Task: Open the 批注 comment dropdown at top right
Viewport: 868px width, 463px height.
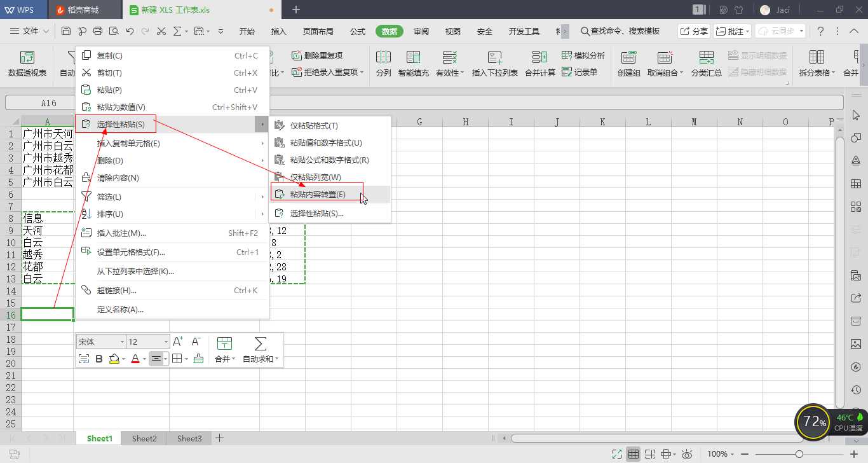Action: point(748,31)
